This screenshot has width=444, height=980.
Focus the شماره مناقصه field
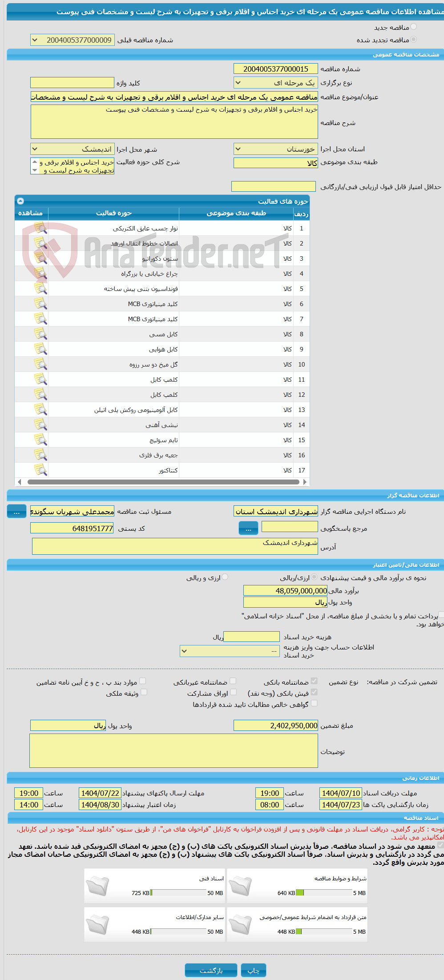point(276,69)
